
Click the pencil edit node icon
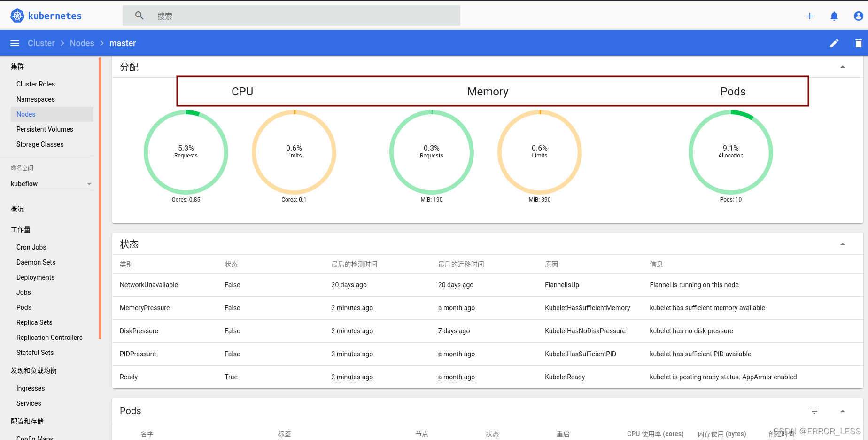[834, 43]
